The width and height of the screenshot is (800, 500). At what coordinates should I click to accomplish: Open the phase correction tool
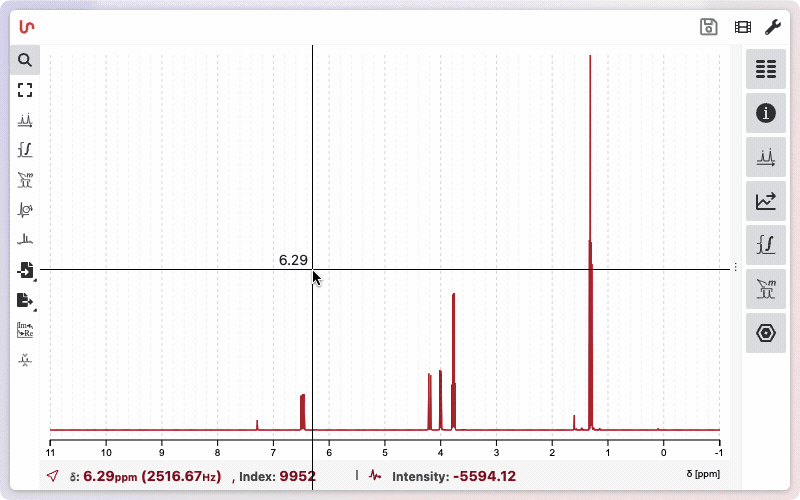click(25, 210)
